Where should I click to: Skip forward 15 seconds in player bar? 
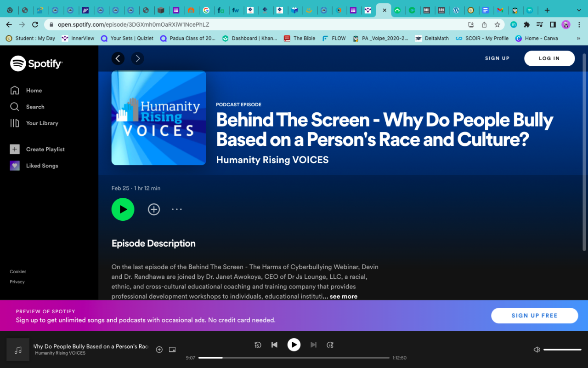330,345
